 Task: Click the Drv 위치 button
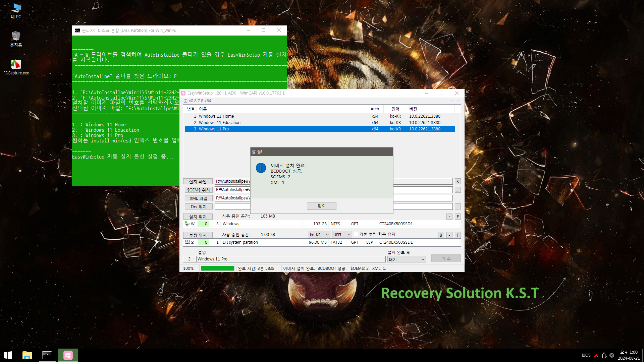coord(198,207)
